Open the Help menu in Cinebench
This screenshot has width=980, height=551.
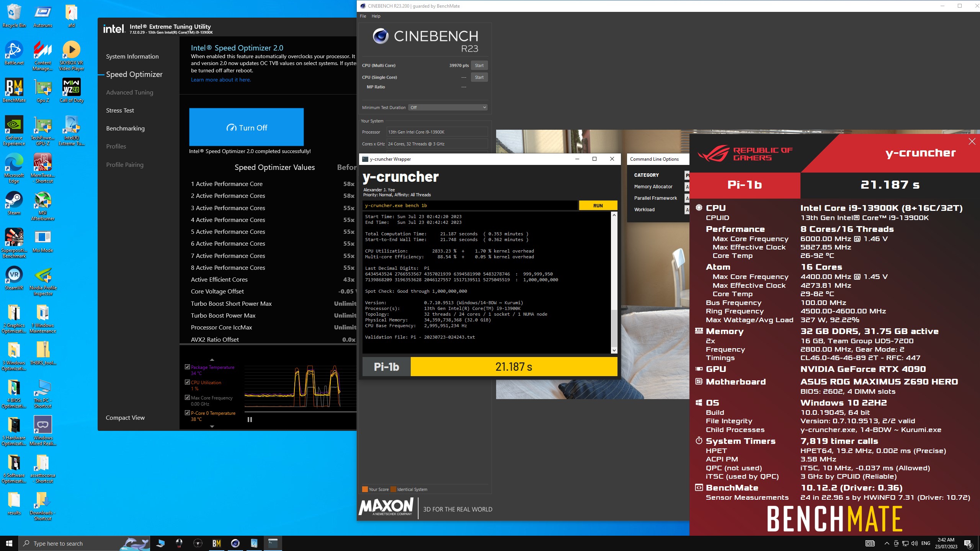pyautogui.click(x=376, y=16)
